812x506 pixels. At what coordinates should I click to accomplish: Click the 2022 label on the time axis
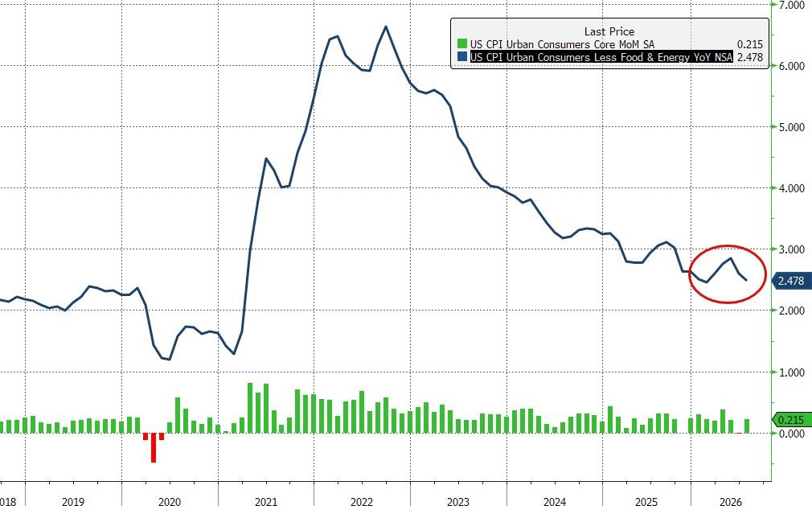362,501
